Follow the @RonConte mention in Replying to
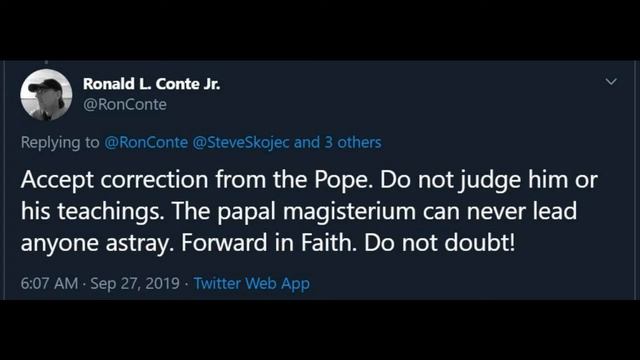Image resolution: width=640 pixels, height=360 pixels. 146,142
